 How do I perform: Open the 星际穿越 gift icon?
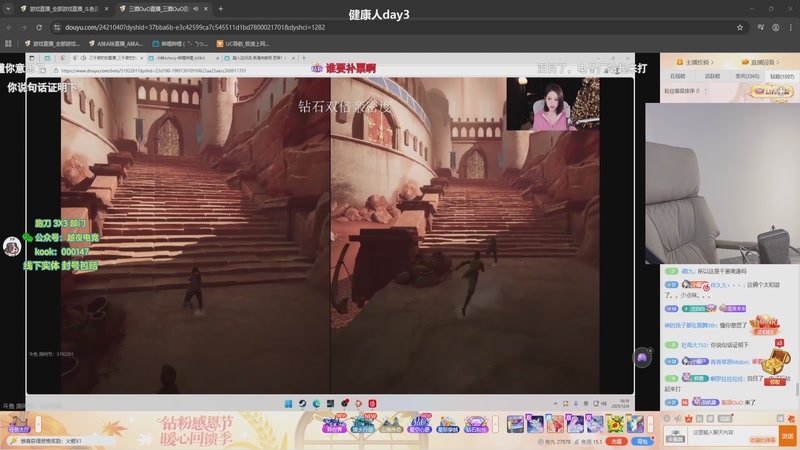pos(448,423)
